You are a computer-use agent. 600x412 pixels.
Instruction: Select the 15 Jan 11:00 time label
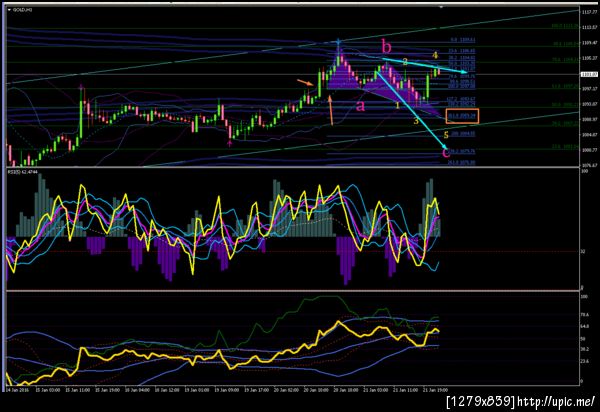78,390
